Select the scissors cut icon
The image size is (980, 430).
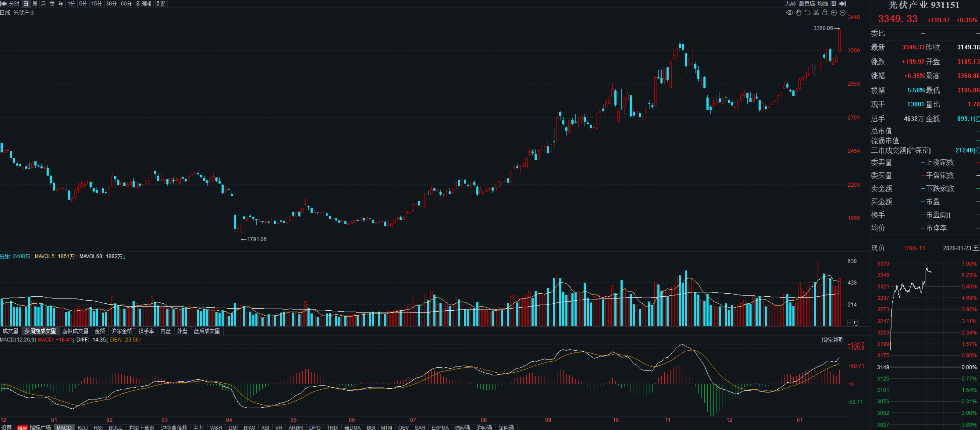coord(816,13)
